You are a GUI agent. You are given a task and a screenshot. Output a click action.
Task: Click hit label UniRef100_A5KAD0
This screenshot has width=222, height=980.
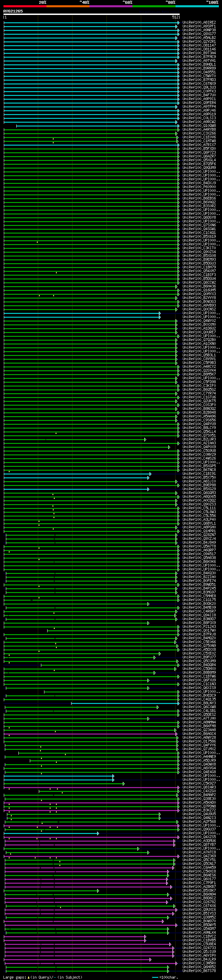point(199,802)
